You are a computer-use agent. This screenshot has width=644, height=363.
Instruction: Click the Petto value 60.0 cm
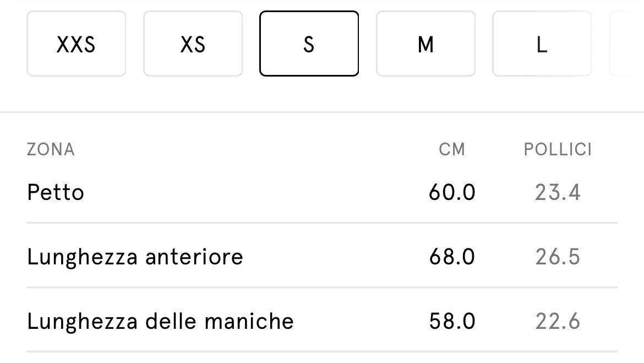452,193
